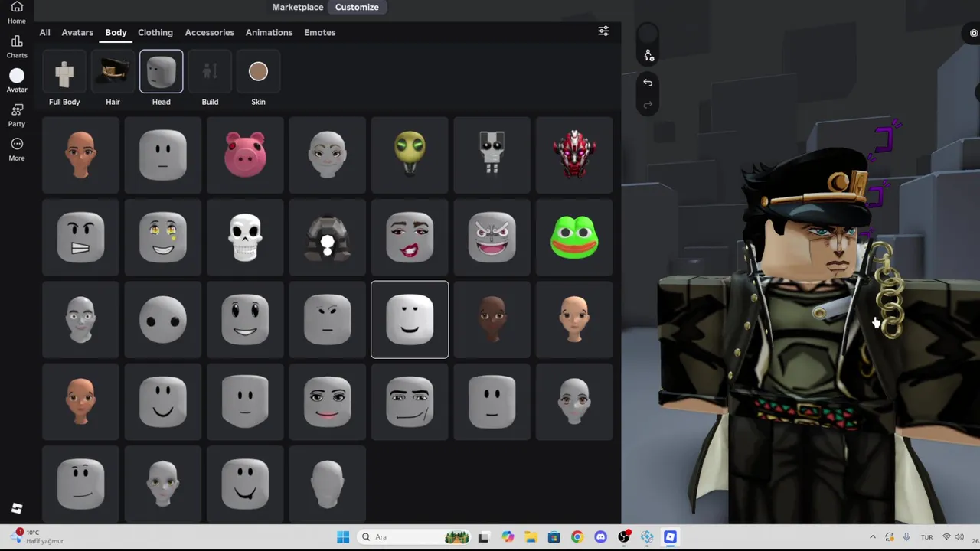Select the Head category
980x551 pixels.
161,79
